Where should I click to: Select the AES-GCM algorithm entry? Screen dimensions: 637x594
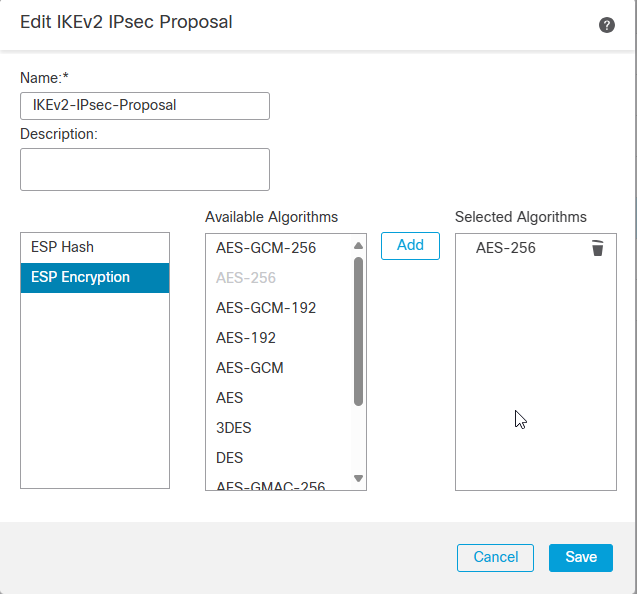click(249, 367)
